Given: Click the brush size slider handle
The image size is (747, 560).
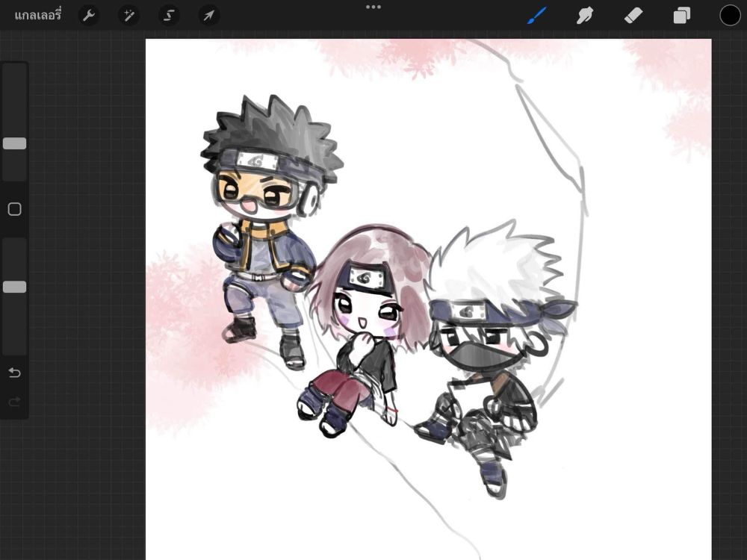Looking at the screenshot, I should coord(15,143).
